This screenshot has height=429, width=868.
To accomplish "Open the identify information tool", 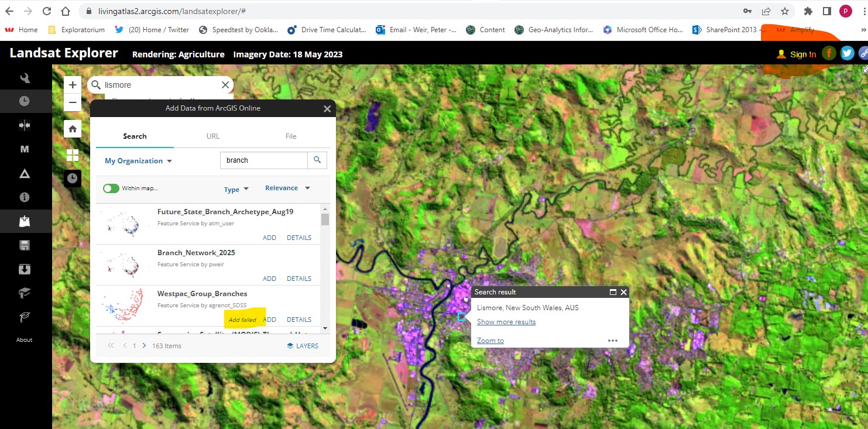I will (x=24, y=197).
